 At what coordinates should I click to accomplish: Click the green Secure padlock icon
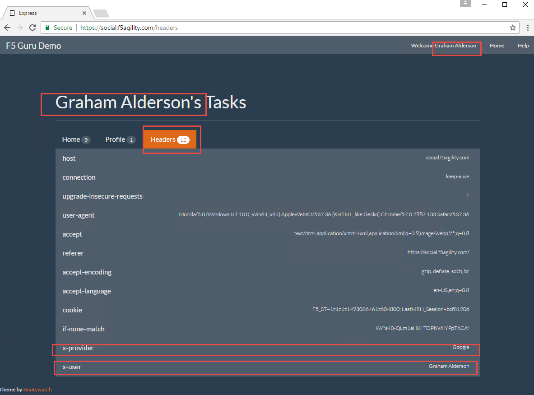[48, 28]
